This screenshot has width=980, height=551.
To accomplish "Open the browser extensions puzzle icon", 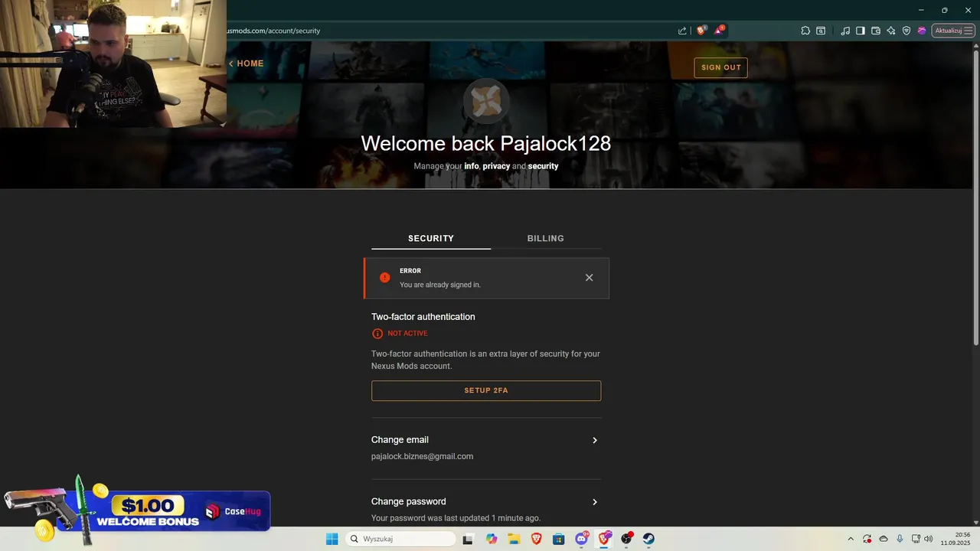I will coord(805,31).
